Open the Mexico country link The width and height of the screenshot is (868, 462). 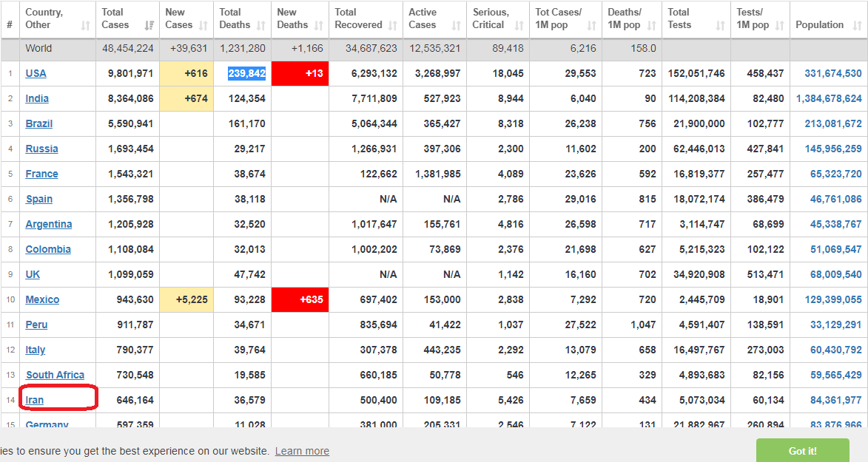(x=42, y=299)
